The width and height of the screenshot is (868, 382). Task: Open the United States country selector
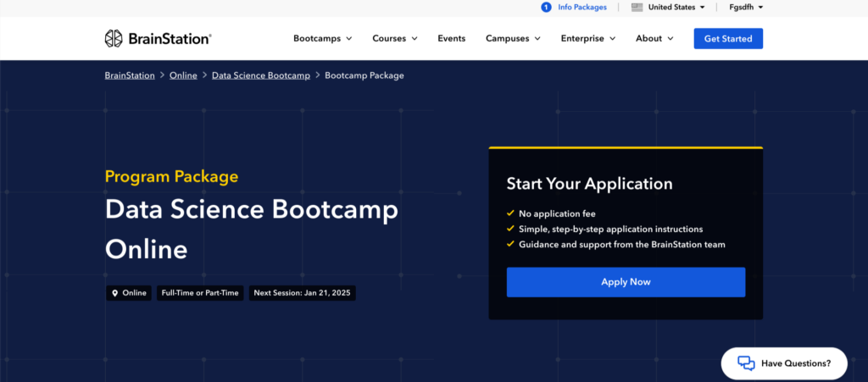pyautogui.click(x=676, y=8)
